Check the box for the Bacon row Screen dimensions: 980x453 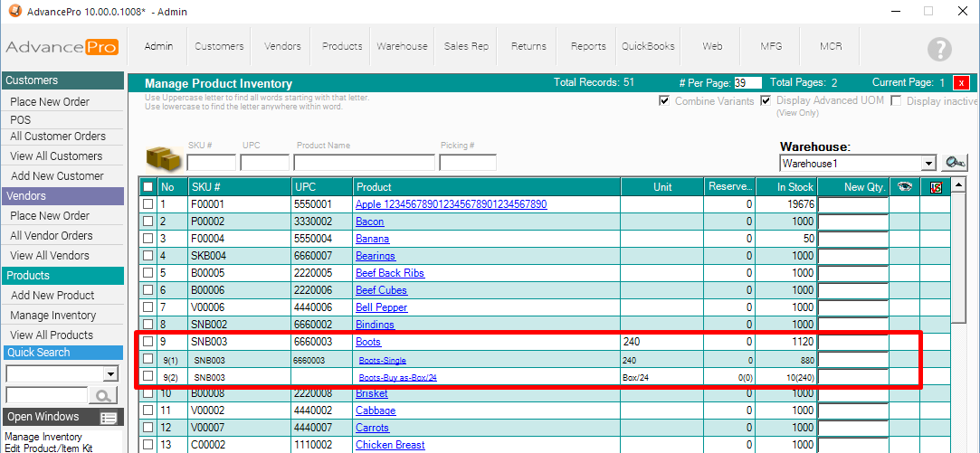click(x=147, y=222)
